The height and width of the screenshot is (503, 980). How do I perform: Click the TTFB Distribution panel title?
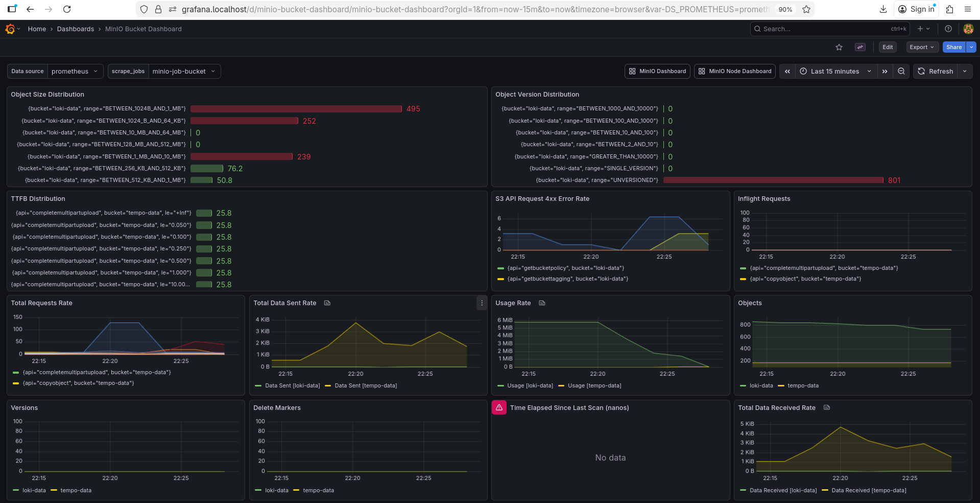(x=38, y=199)
